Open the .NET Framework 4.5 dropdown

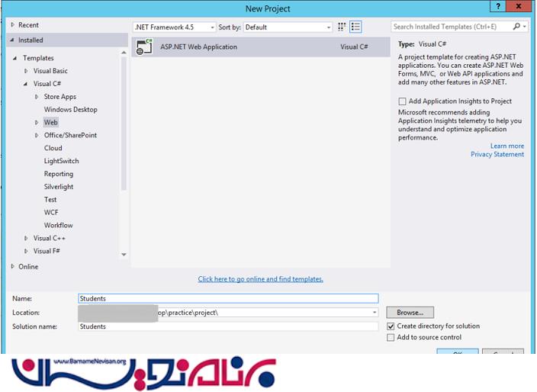[x=175, y=27]
